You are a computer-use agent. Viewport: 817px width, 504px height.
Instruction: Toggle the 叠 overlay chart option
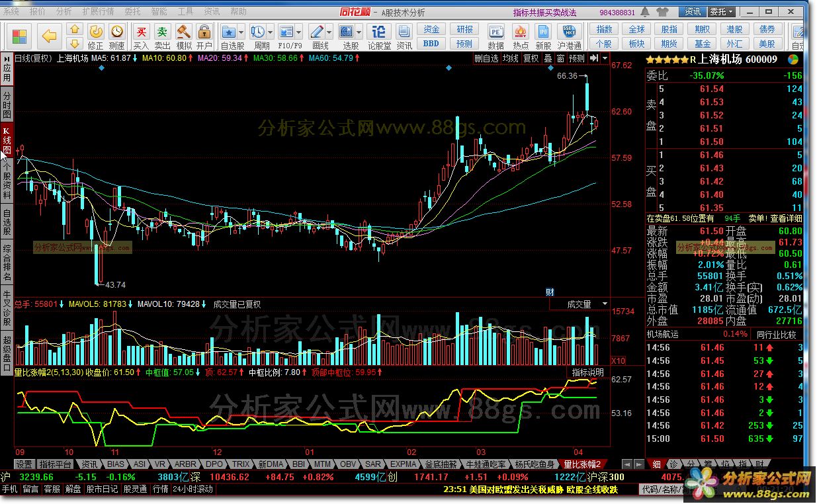point(548,59)
